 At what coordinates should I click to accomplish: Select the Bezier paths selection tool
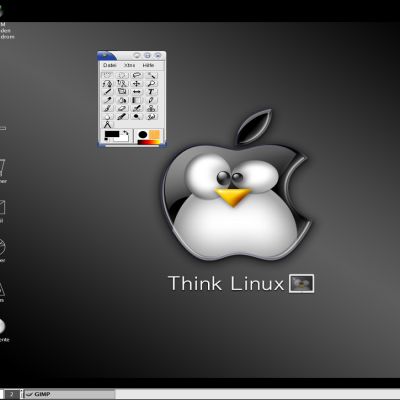click(107, 84)
